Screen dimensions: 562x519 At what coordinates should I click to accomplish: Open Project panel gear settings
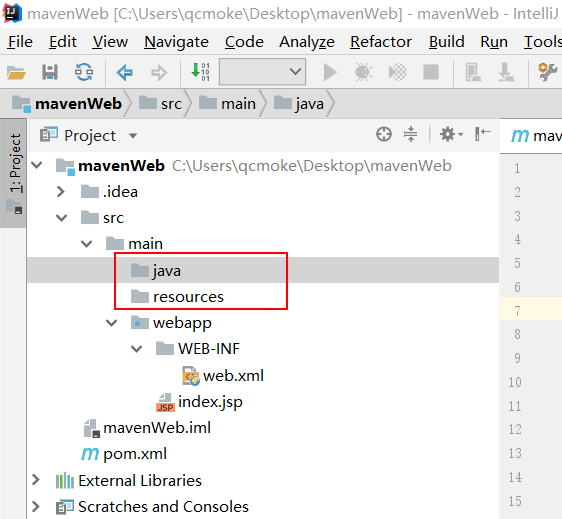451,135
